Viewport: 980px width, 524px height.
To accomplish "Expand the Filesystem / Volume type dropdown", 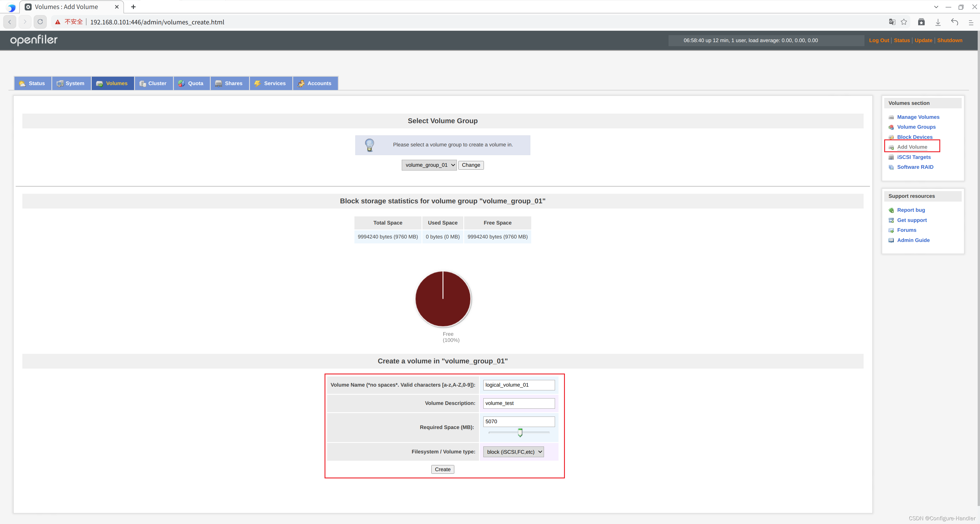I will 513,452.
